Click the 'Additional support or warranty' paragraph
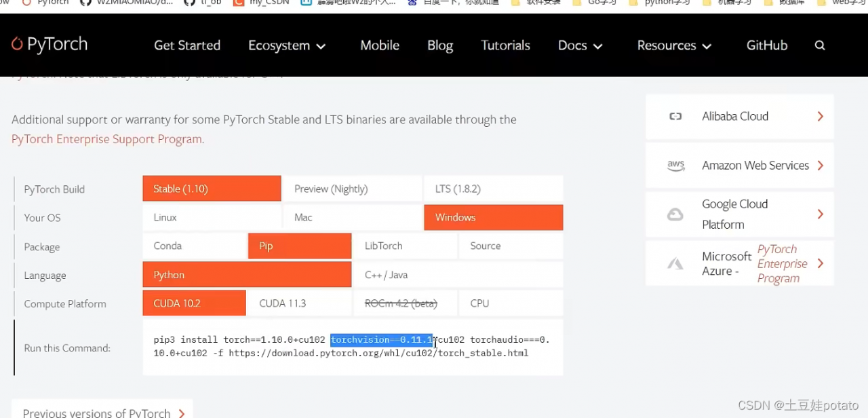Screen dimensions: 868x418 click(264, 129)
